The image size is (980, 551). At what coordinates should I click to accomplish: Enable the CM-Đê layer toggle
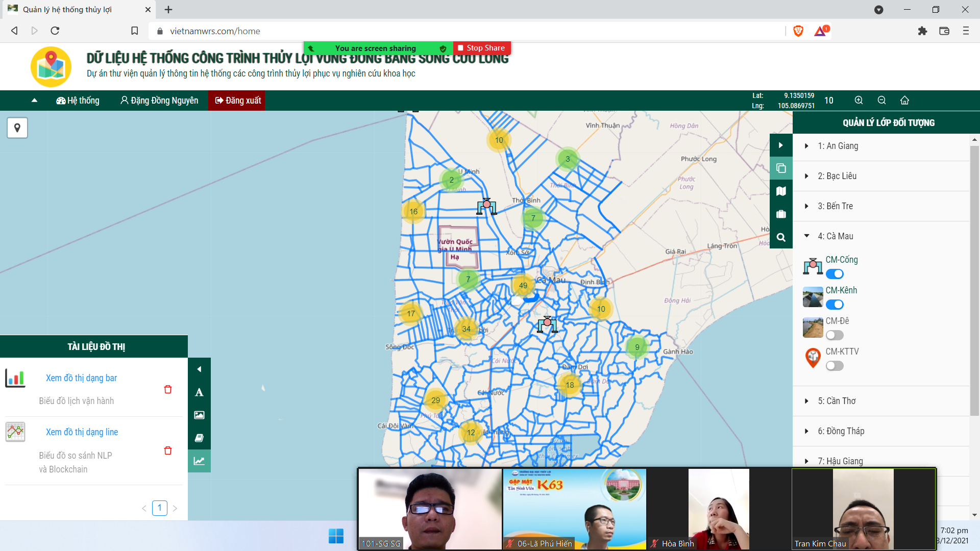835,335
